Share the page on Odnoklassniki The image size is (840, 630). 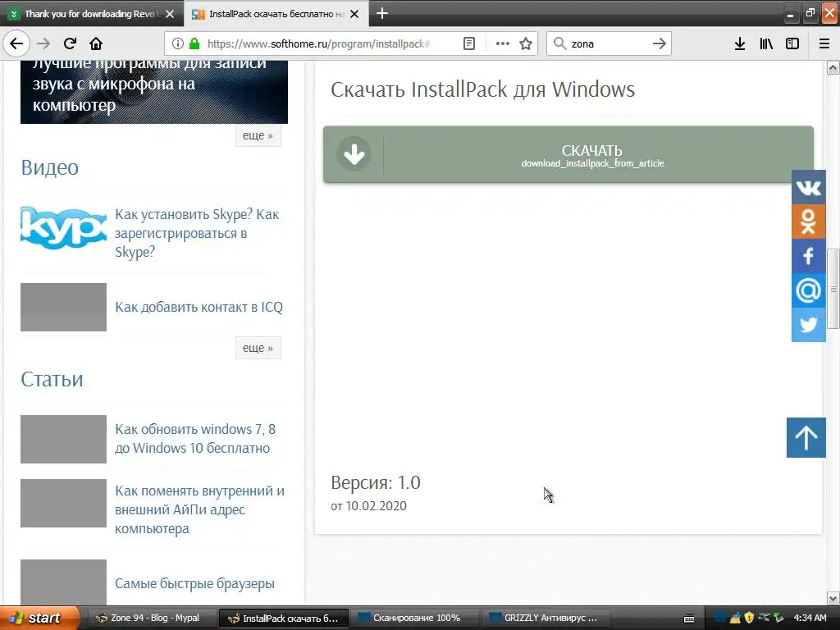808,221
